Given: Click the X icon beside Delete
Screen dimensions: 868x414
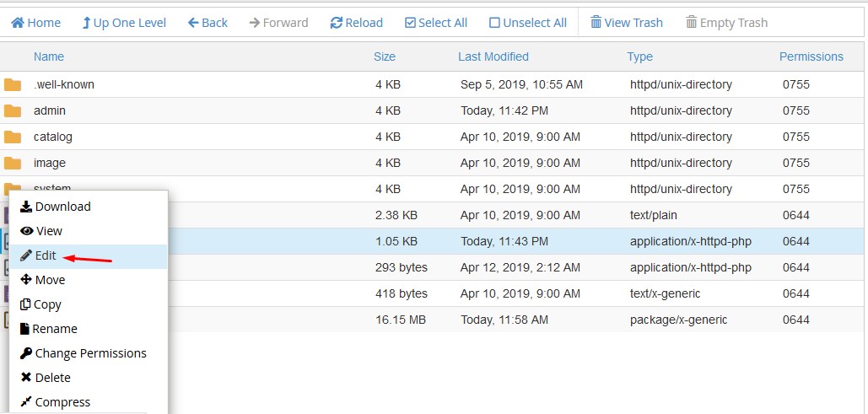Looking at the screenshot, I should (x=26, y=378).
